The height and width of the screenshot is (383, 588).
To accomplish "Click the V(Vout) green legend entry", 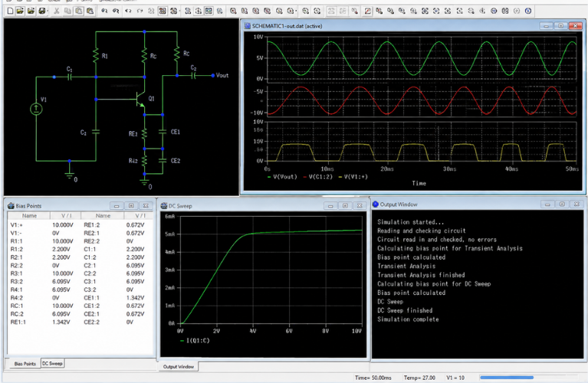I will point(282,177).
